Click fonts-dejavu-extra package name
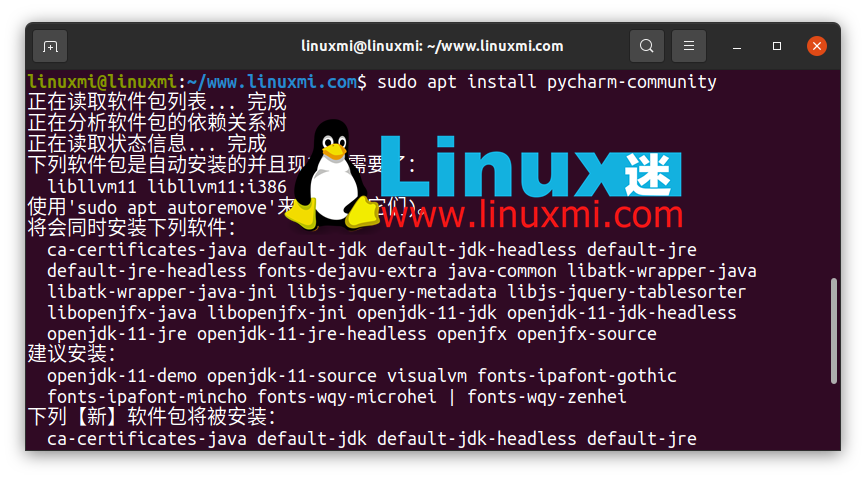 coord(347,271)
